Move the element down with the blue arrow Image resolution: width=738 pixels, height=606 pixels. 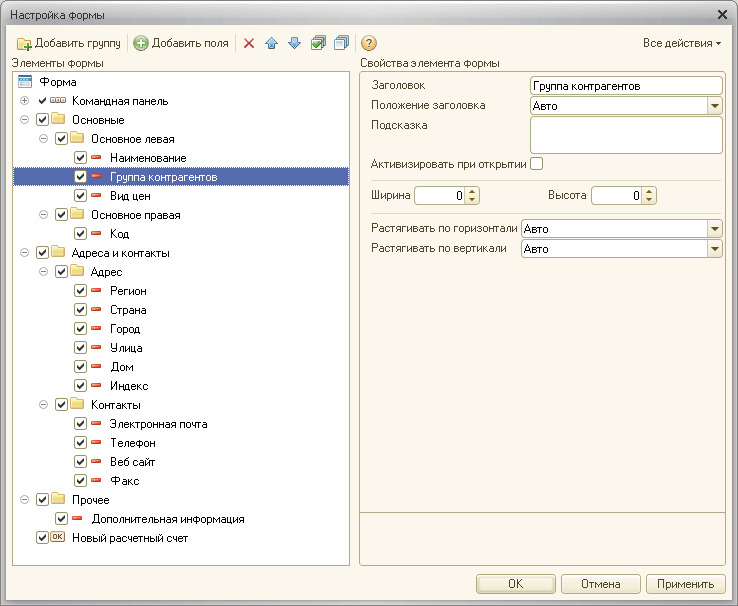point(293,43)
